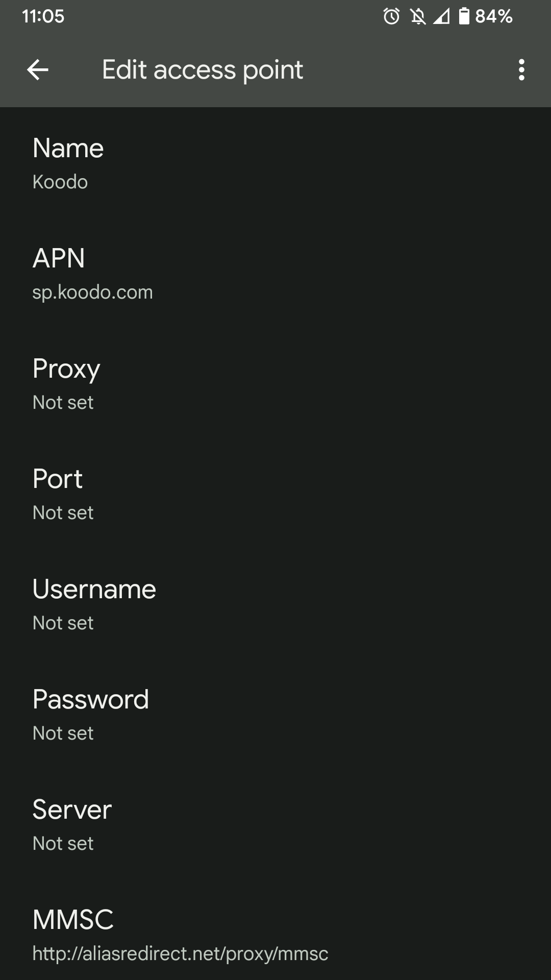Open the Port setting
Viewport: 551px width, 980px height.
tap(275, 494)
